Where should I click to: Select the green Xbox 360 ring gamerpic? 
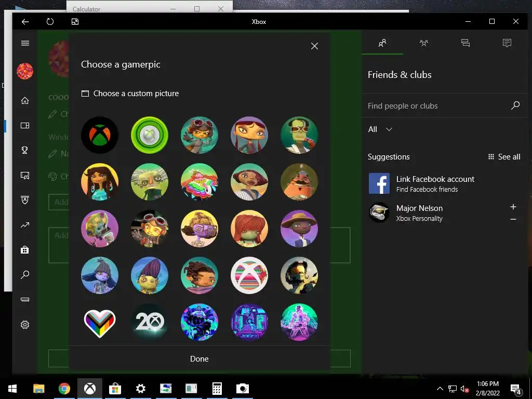tap(150, 135)
